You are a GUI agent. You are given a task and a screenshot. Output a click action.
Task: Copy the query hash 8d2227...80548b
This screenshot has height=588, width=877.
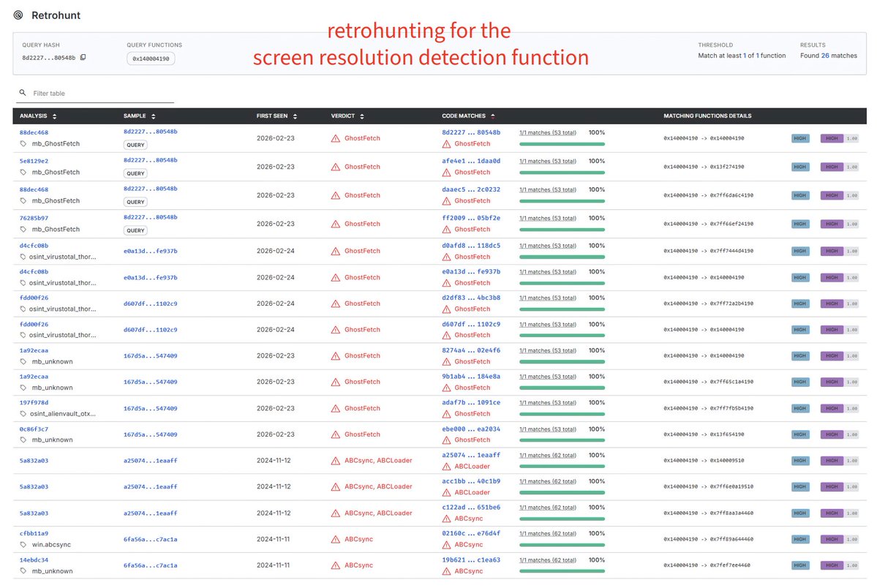83,58
